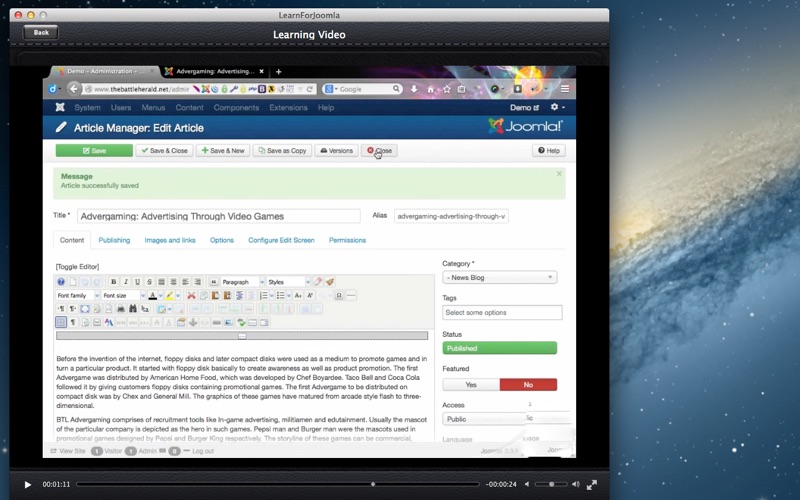Open the numbered list dropdown arrow

272,295
